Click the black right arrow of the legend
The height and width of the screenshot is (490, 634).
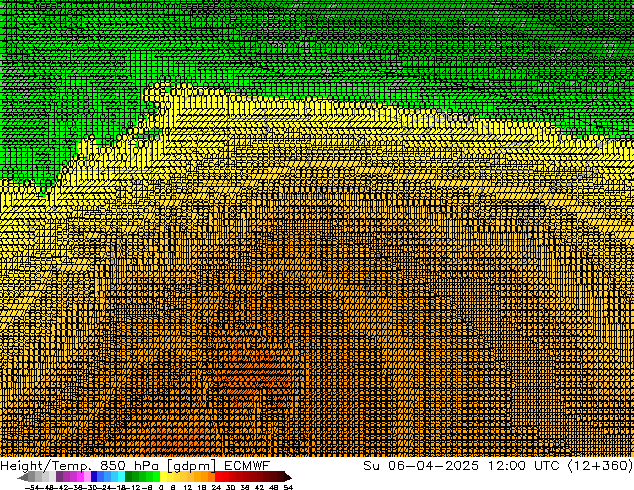point(285,477)
